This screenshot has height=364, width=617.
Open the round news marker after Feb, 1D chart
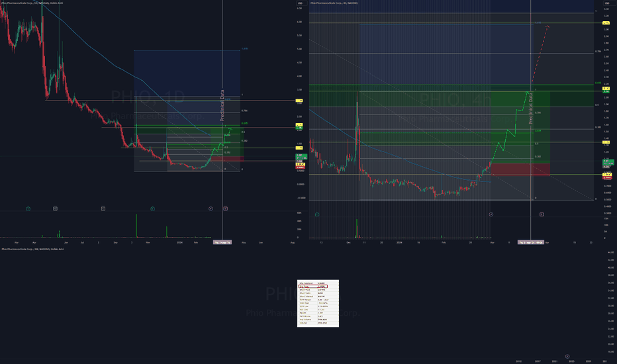(211, 208)
